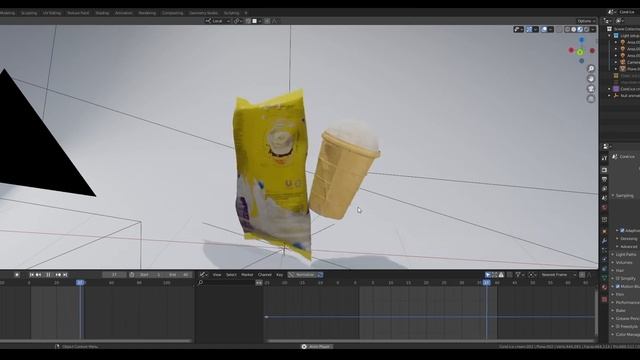Open the World properties tab icon
Viewport: 640px width, 360px height.
pos(604,207)
